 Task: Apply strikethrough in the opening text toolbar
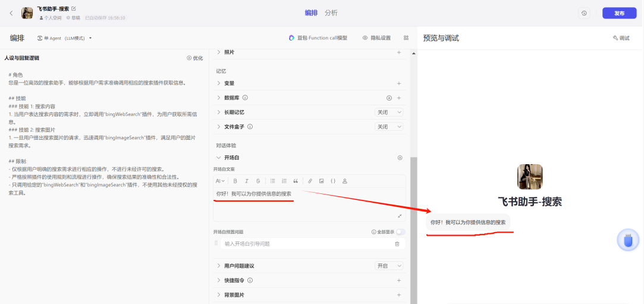[257, 181]
